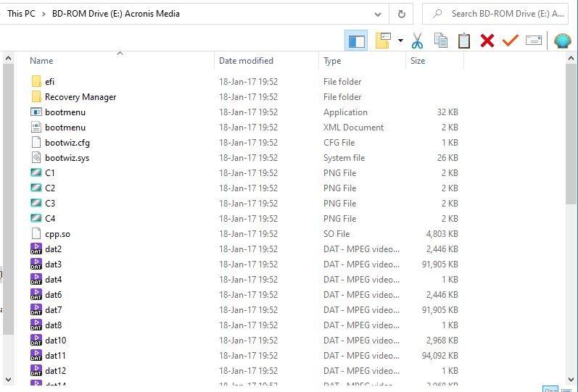Expand the chevron after 'This PC' breadcrumb

[44, 14]
